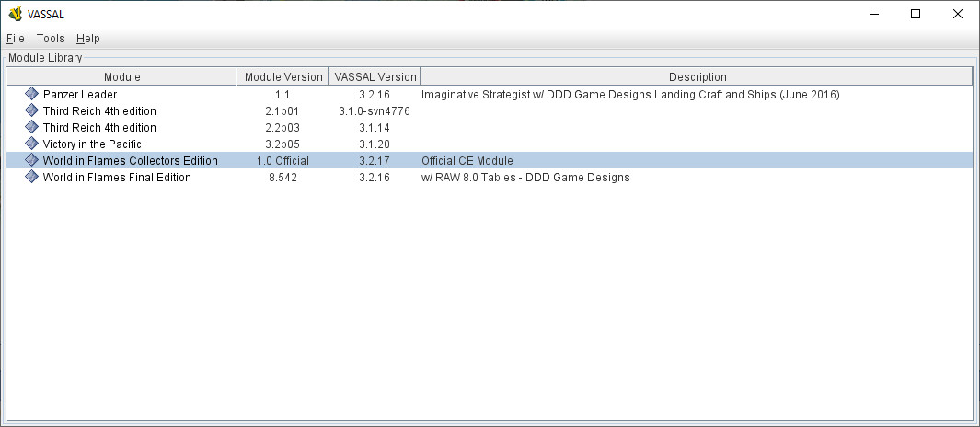Open the Help menu

(88, 38)
